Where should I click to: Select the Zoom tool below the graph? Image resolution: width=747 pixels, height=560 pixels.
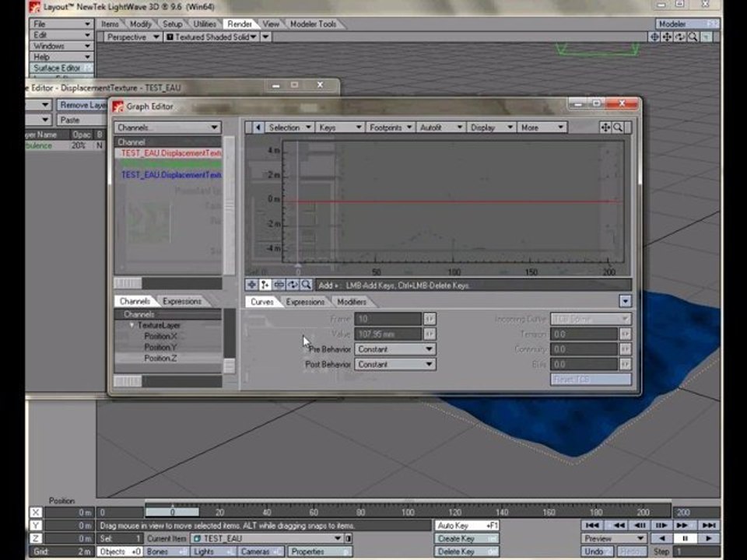click(306, 285)
